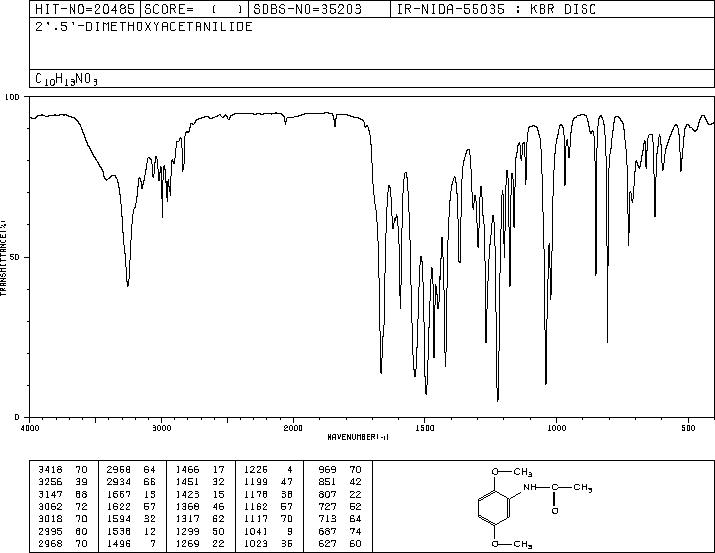The height and width of the screenshot is (553, 715).
Task: Select peak value 1466 in the table
Action: pyautogui.click(x=187, y=469)
